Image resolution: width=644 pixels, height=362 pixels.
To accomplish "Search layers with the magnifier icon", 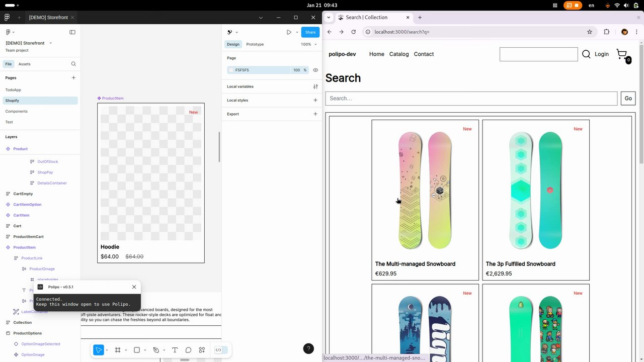I will coord(73,64).
